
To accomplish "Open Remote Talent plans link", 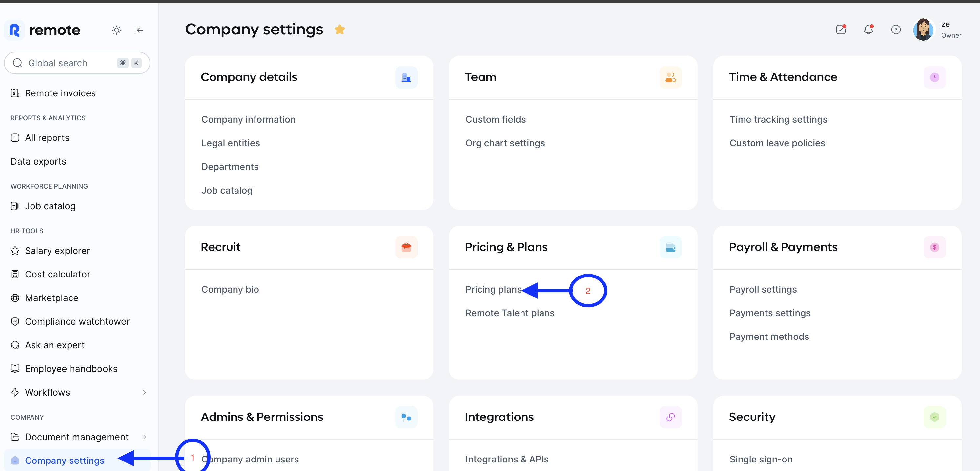I will pos(510,313).
